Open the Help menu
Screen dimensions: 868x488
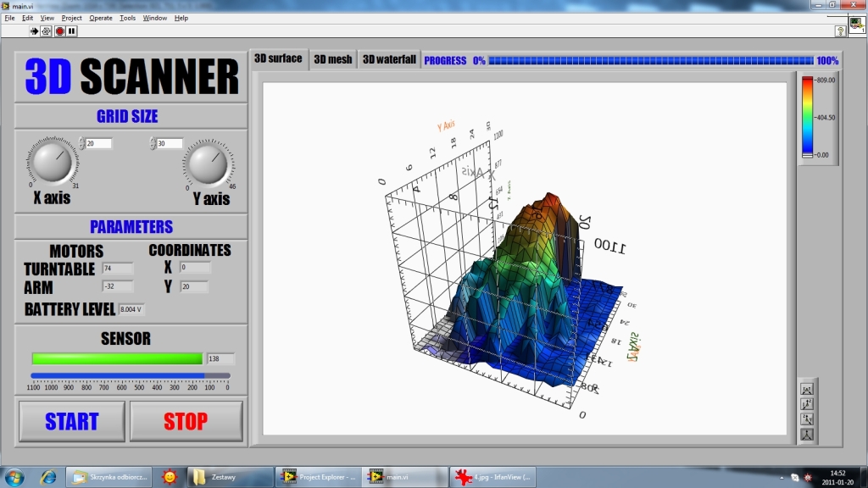pyautogui.click(x=181, y=18)
